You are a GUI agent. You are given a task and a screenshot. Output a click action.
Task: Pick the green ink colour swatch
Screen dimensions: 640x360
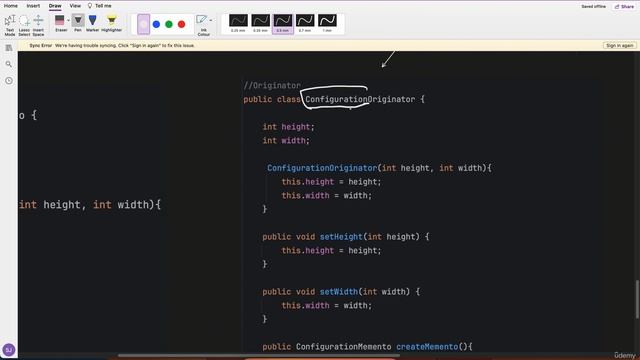(x=169, y=24)
